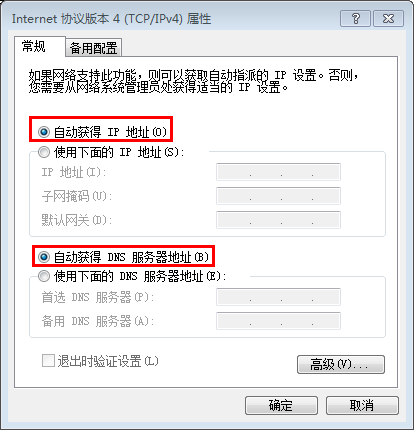This screenshot has width=414, height=430.
Task: Open the 常规 tab
Action: [33, 46]
